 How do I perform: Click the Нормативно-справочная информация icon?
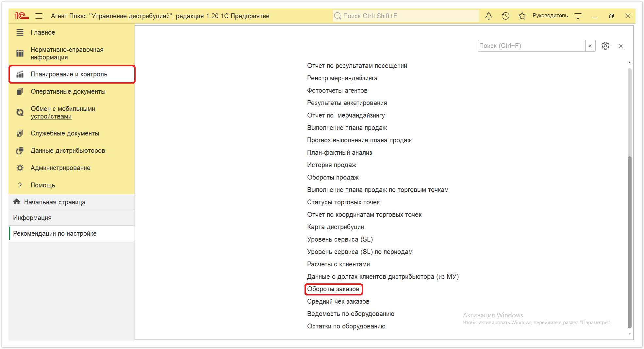pyautogui.click(x=20, y=53)
